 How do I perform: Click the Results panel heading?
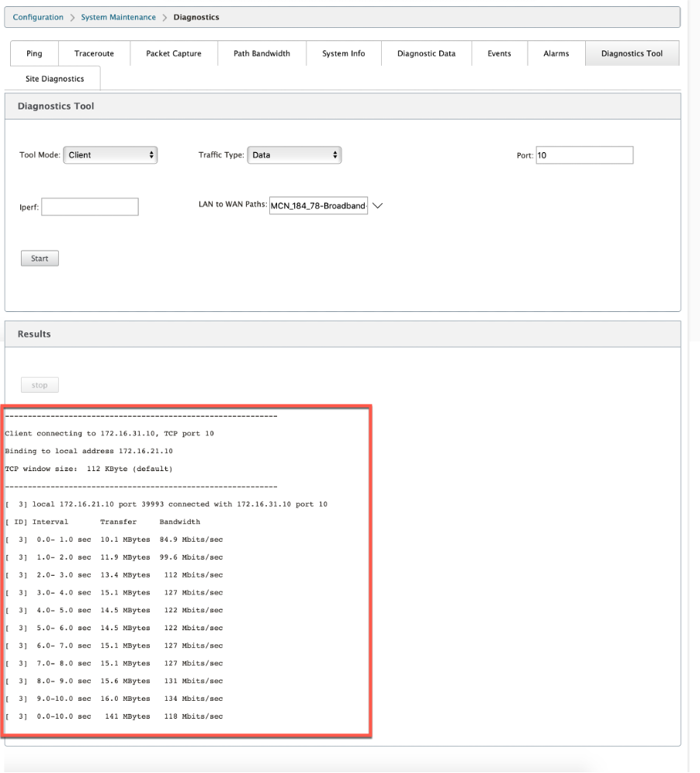tap(34, 334)
